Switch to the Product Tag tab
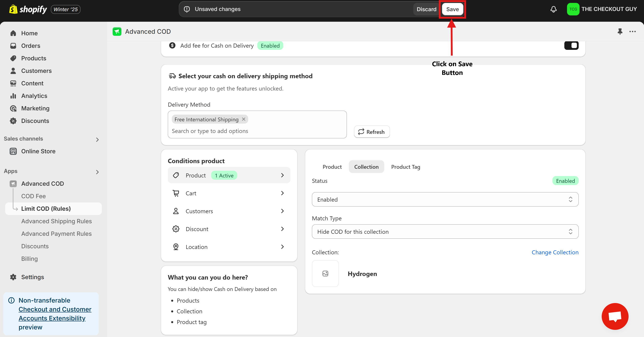This screenshot has width=644, height=337. 405,167
